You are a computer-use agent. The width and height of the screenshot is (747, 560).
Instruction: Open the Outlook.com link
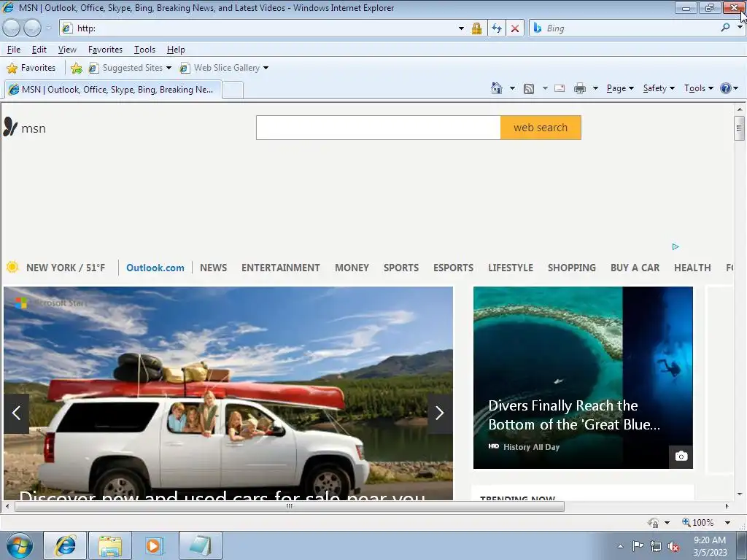[x=155, y=268]
